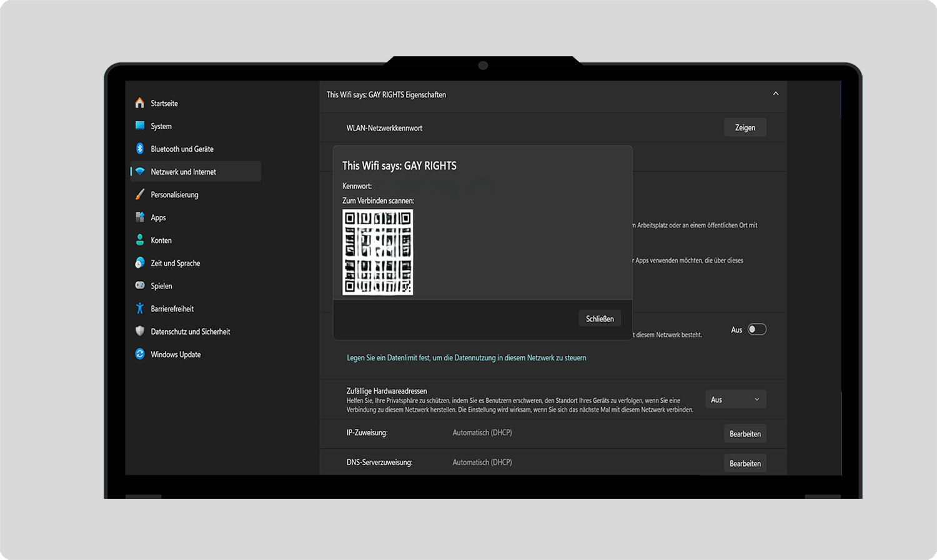
Task: Open the Datenlimit festlegen link
Action: click(x=467, y=358)
